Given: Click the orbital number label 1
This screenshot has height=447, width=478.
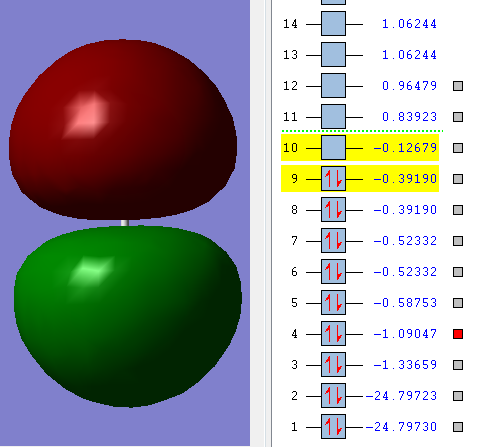Looking at the screenshot, I should (294, 427).
